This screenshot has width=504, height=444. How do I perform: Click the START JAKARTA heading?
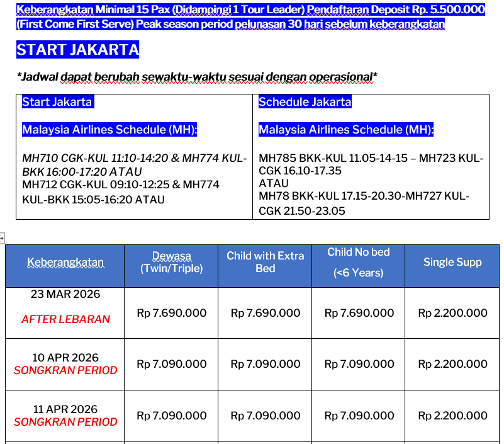[x=77, y=50]
